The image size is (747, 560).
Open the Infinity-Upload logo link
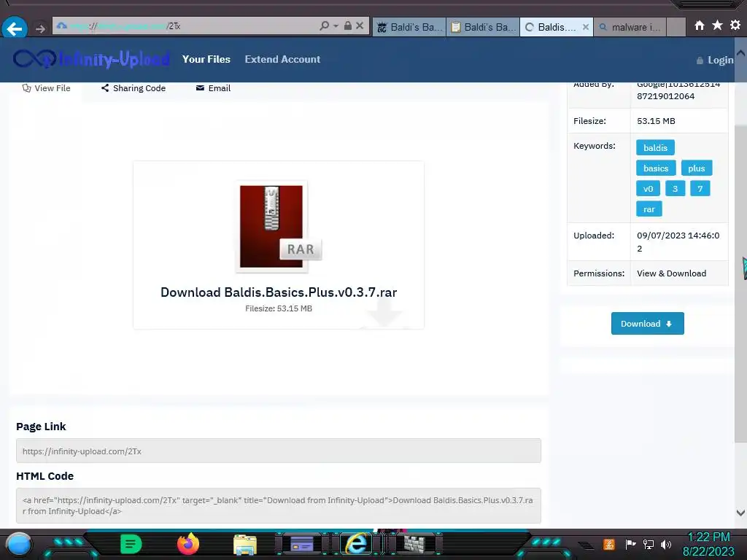[x=91, y=59]
